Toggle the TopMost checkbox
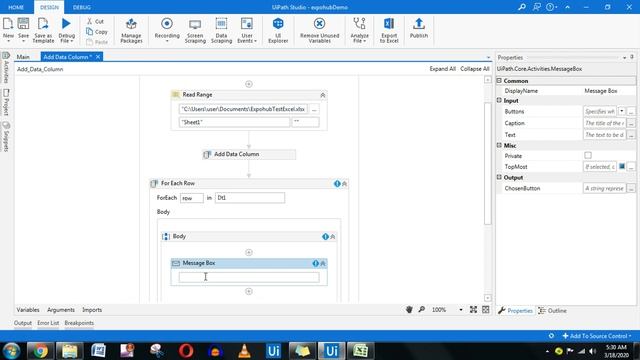This screenshot has height=360, width=640. pyautogui.click(x=622, y=167)
